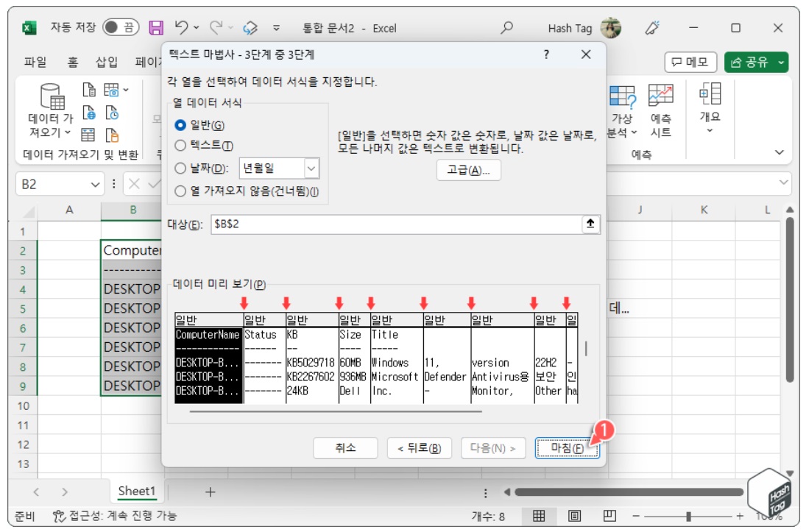Select the Sheet1 worksheet tab
The width and height of the screenshot is (806, 532).
(x=137, y=492)
